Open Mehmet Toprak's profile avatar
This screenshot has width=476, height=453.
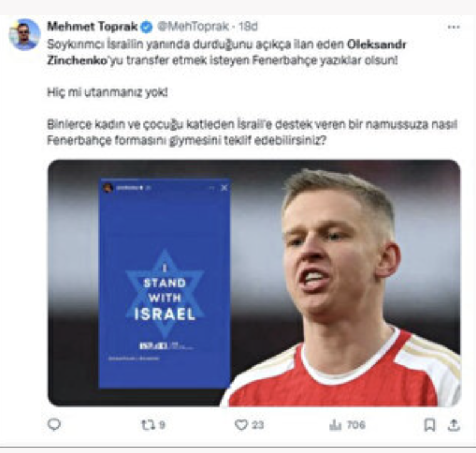[x=24, y=34]
